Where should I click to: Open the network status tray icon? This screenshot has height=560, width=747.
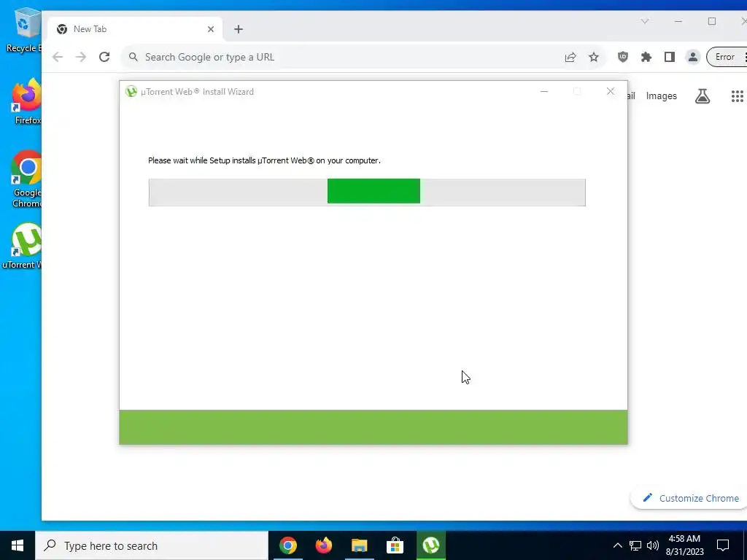click(635, 545)
